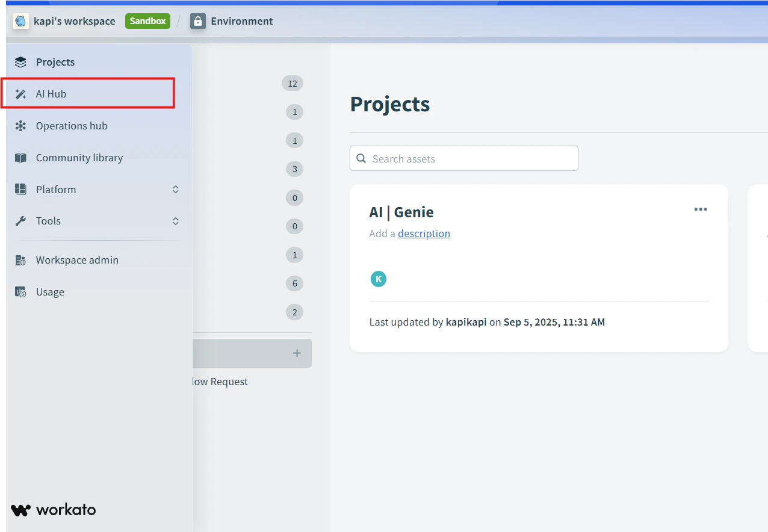This screenshot has height=532, width=768.
Task: Click the Operations hub icon
Action: point(20,126)
